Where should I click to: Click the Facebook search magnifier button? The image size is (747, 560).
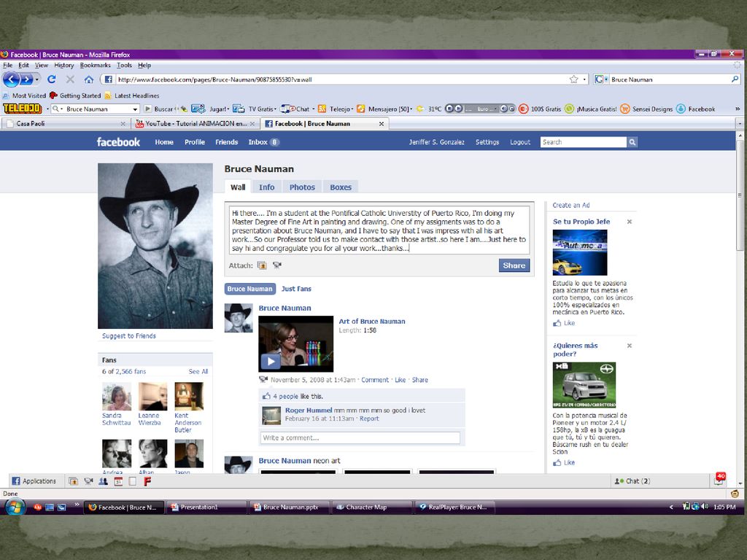coord(632,142)
